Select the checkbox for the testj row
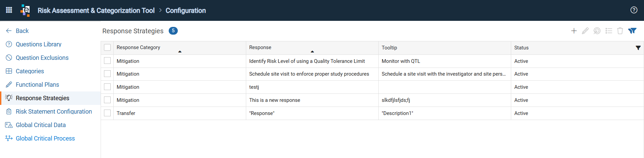The image size is (644, 158). pyautogui.click(x=107, y=87)
